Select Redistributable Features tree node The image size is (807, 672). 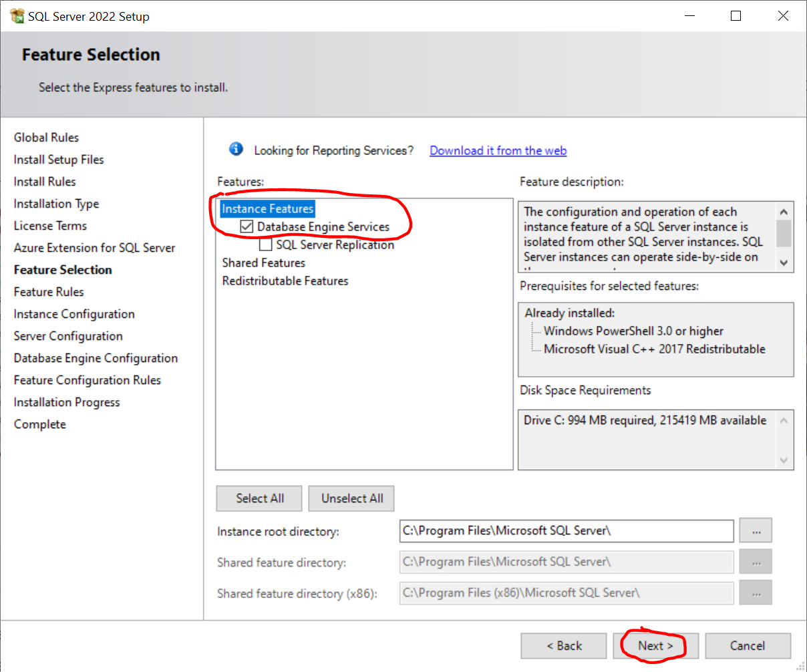[x=285, y=281]
